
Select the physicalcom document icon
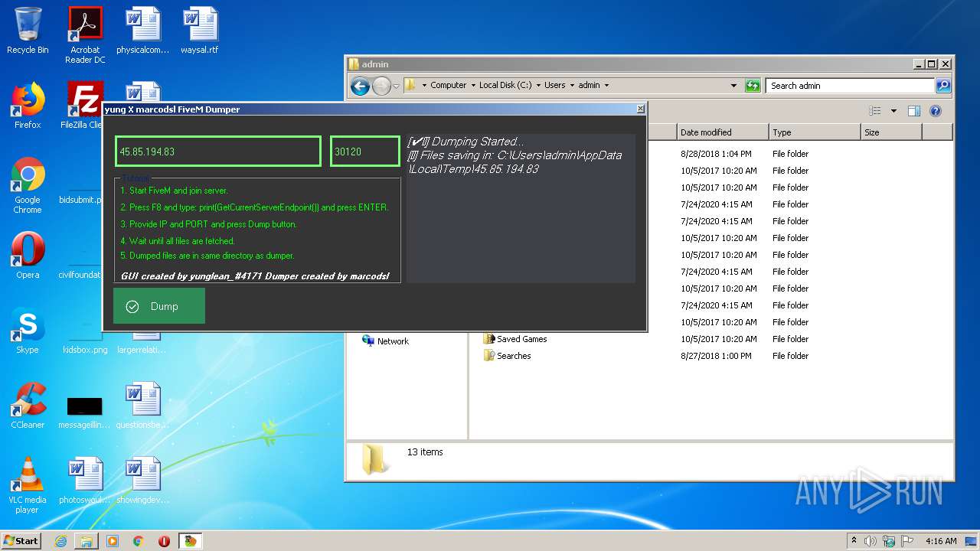[142, 31]
